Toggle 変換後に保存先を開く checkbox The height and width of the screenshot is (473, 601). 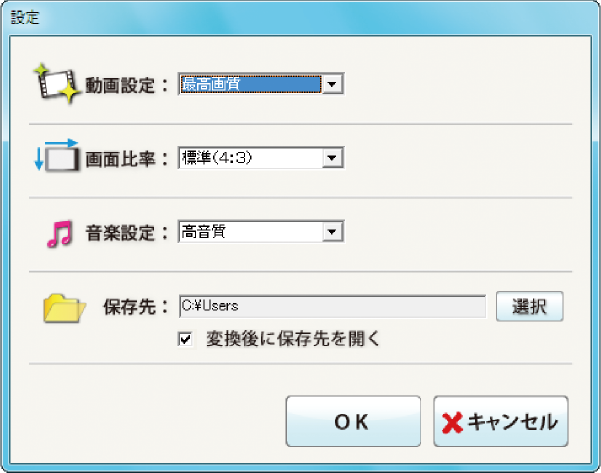coord(186,339)
